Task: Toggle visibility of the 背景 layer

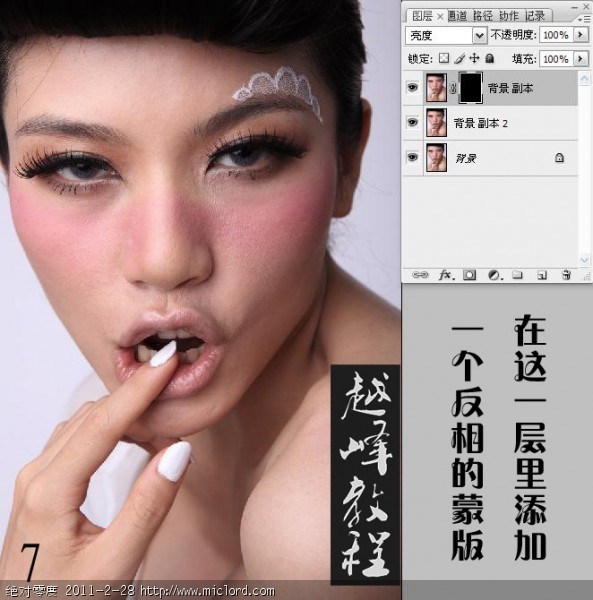Action: (412, 157)
